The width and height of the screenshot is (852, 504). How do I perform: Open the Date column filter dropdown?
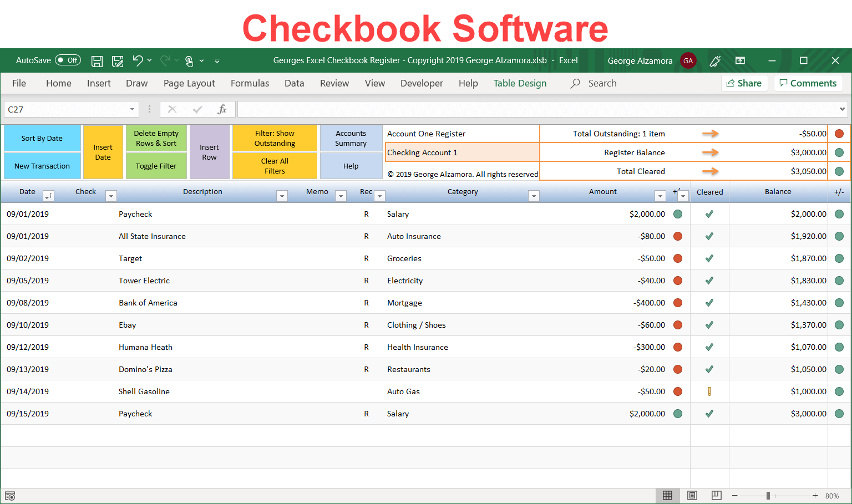tap(49, 196)
